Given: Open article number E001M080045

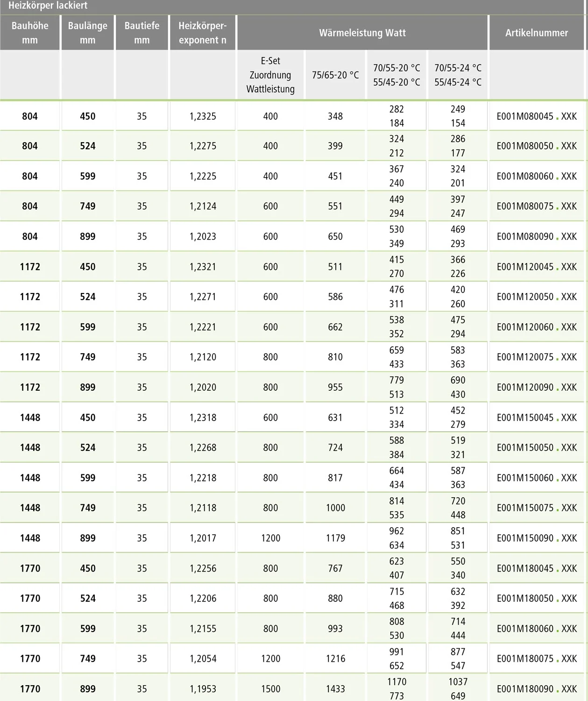Looking at the screenshot, I should tap(537, 116).
